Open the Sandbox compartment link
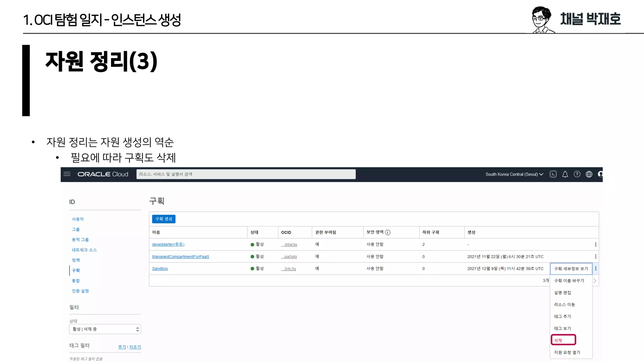 (x=160, y=269)
